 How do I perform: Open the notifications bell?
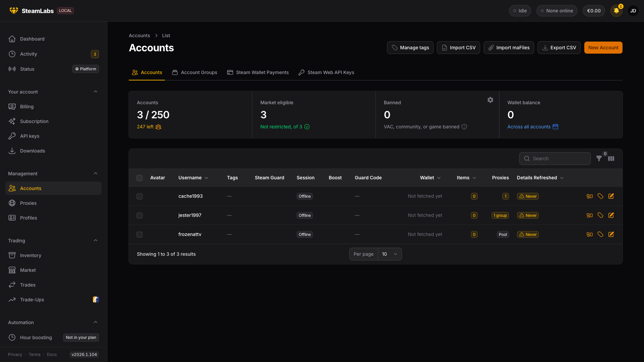pos(616,11)
